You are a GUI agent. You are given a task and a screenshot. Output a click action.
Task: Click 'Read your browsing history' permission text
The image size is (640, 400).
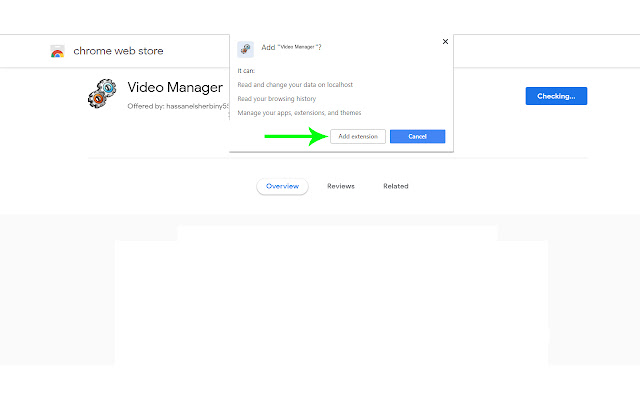(277, 99)
